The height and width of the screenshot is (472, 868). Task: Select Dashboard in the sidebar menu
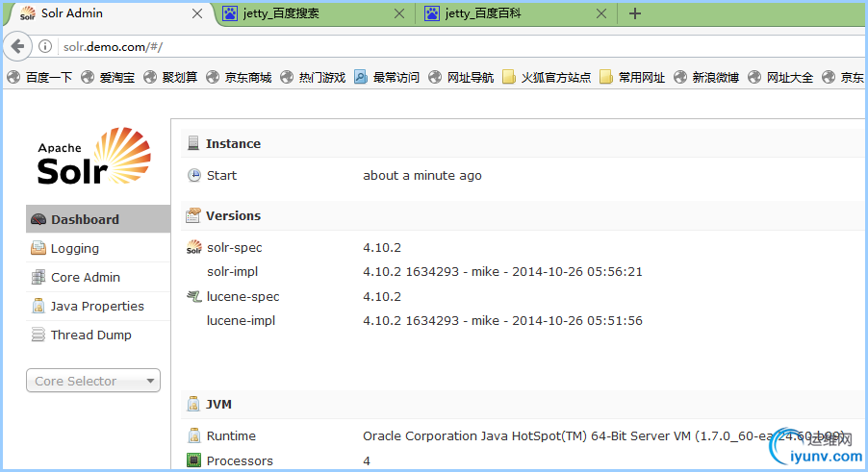click(98, 219)
